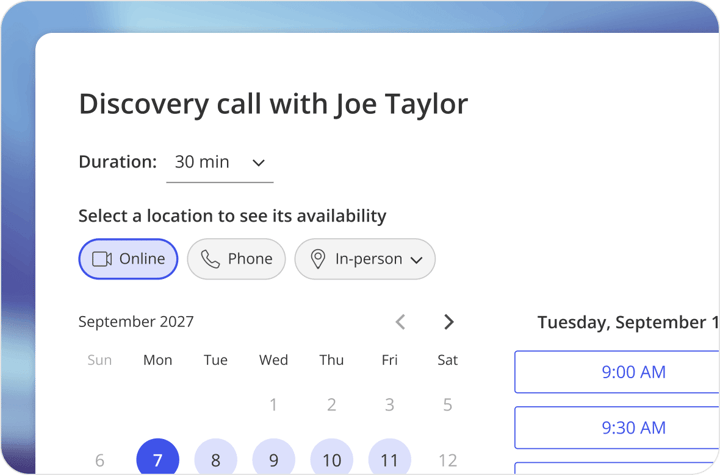Image resolution: width=720 pixels, height=475 pixels.
Task: Click the disabled date 5
Action: click(448, 405)
